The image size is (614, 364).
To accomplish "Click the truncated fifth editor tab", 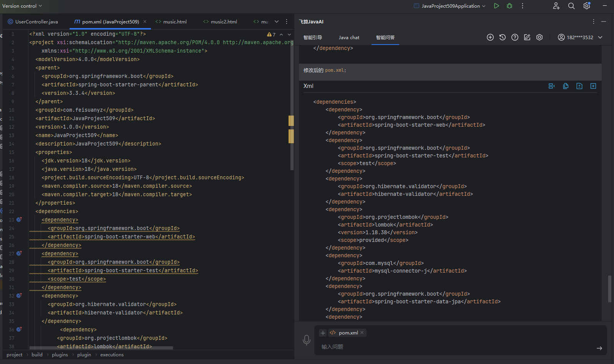I will 261,22.
